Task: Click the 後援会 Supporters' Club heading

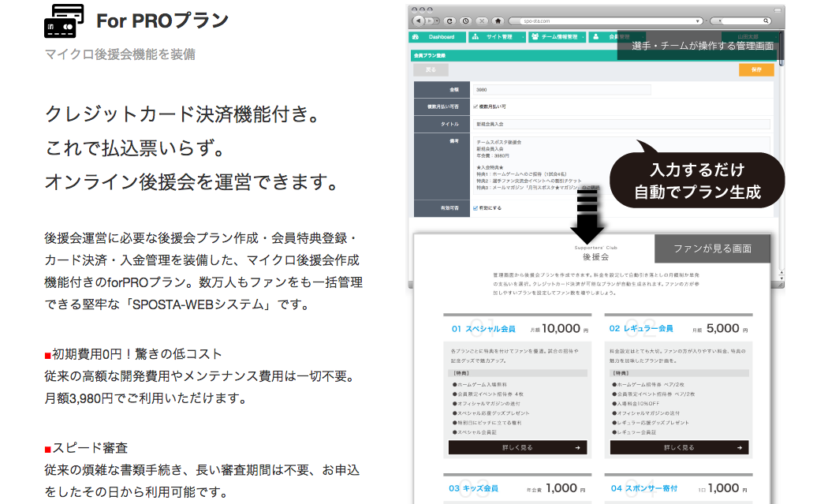Action: click(595, 254)
